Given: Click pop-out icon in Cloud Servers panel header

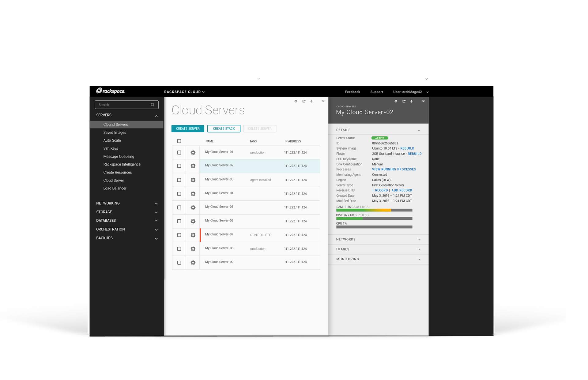Looking at the screenshot, I should (x=304, y=101).
